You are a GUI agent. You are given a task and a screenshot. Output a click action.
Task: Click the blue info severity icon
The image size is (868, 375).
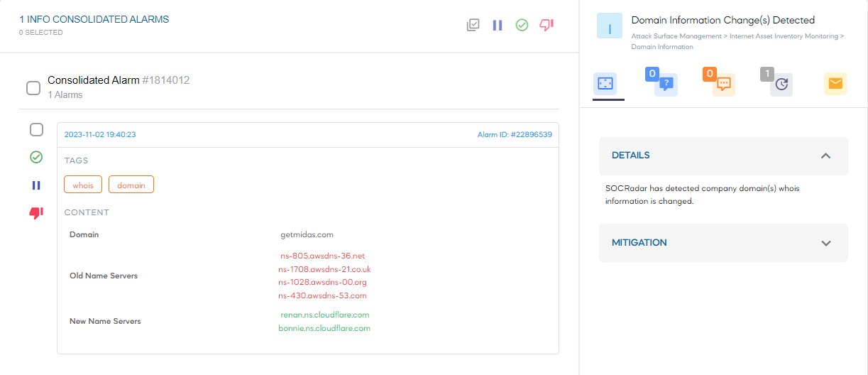(x=610, y=26)
